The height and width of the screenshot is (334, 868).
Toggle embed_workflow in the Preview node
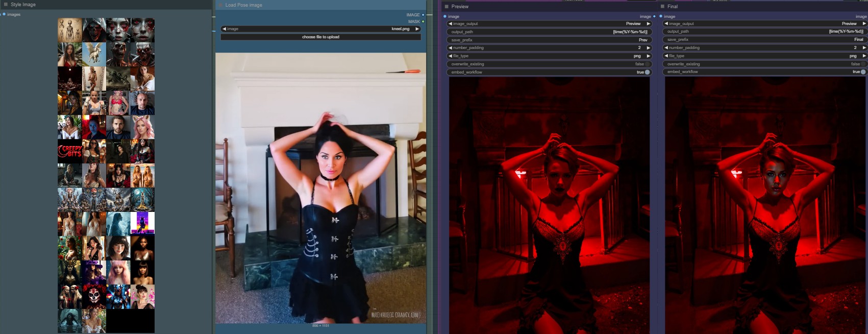tap(647, 72)
